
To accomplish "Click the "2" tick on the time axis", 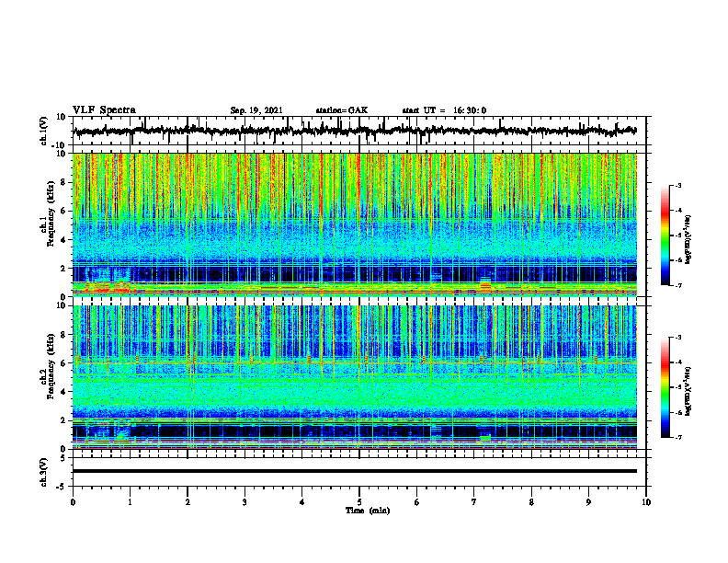I will 188,502.
